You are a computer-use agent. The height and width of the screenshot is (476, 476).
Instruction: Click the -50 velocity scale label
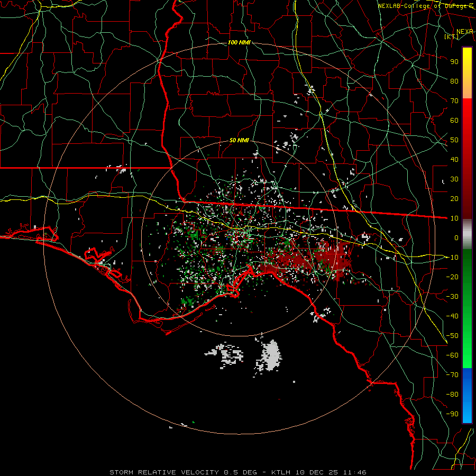(452, 336)
